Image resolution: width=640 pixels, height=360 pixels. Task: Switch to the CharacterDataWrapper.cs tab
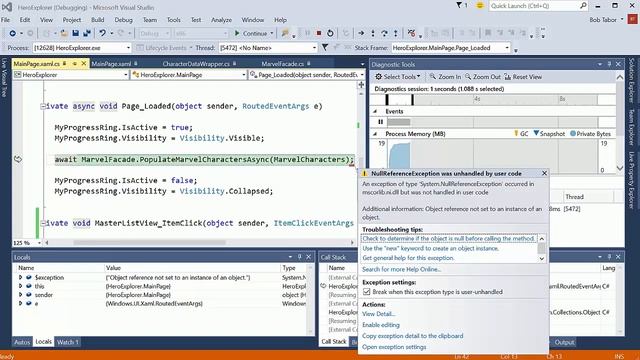point(196,64)
